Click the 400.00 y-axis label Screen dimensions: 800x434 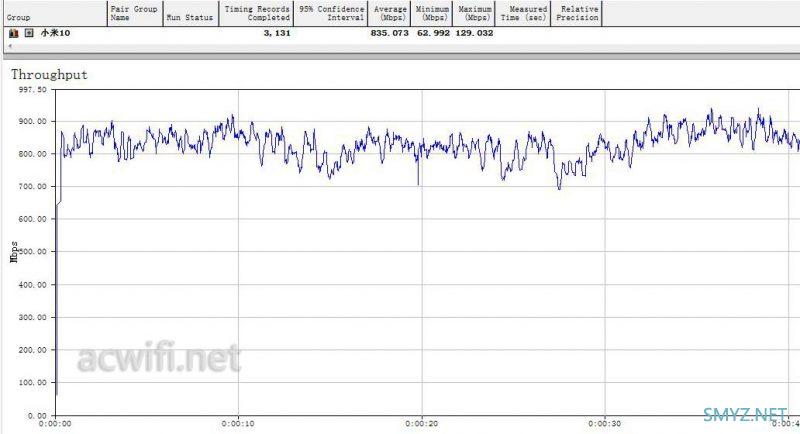pos(33,285)
